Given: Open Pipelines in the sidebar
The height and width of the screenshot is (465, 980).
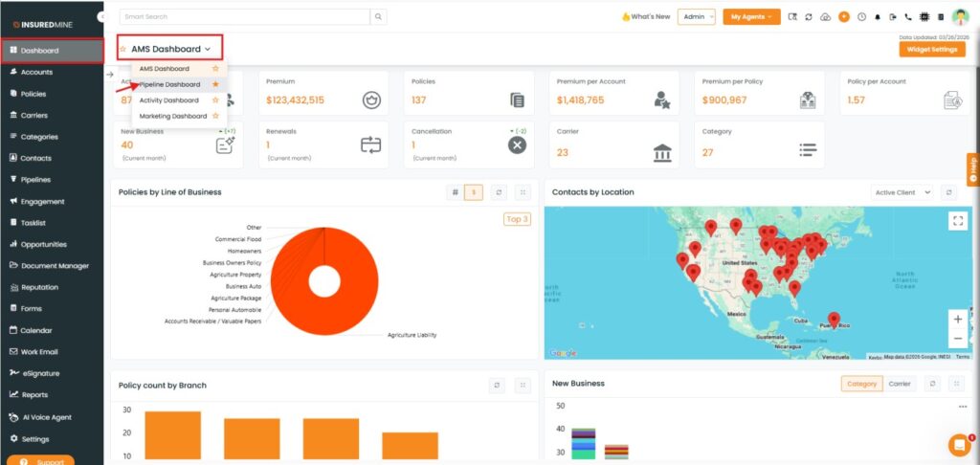Looking at the screenshot, I should (x=35, y=180).
